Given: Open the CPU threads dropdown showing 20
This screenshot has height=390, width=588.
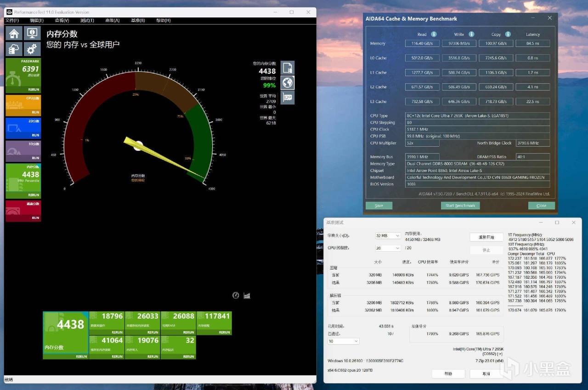Looking at the screenshot, I should tap(388, 248).
